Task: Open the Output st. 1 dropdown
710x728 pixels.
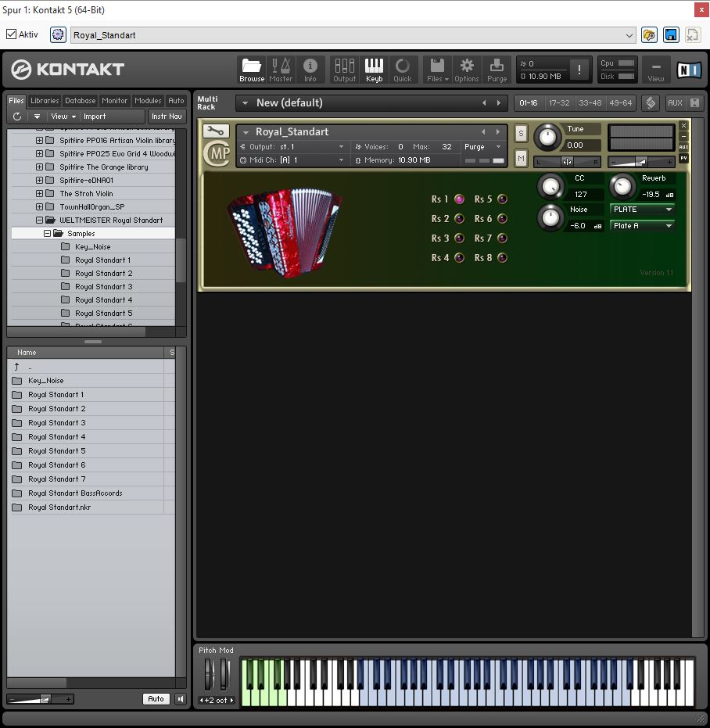Action: tap(292, 147)
